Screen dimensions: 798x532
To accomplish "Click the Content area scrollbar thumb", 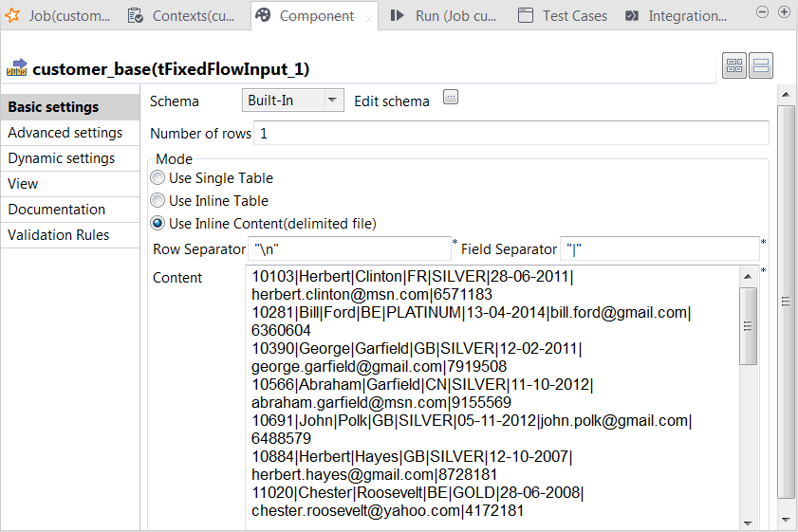I will point(748,325).
